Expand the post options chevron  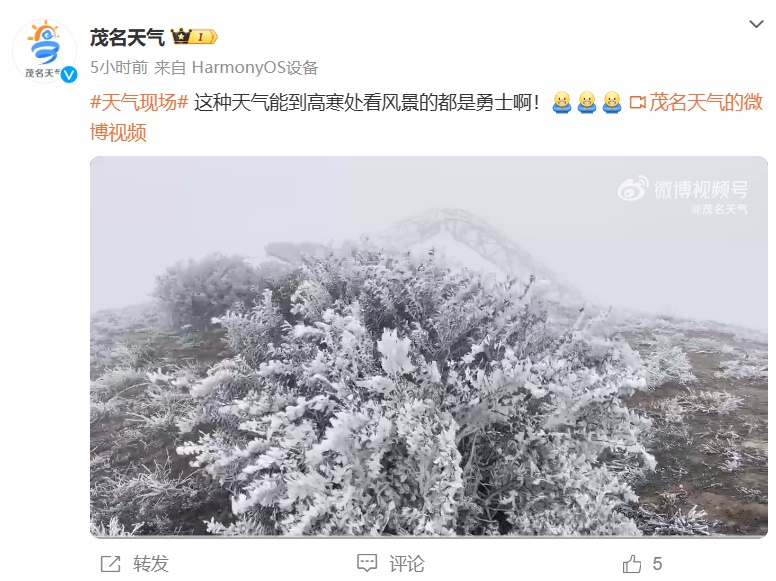pyautogui.click(x=756, y=24)
